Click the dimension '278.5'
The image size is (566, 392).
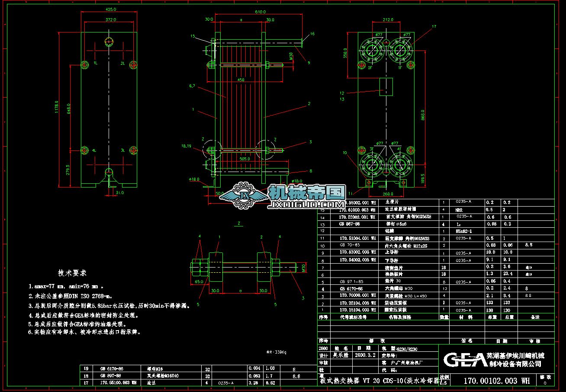68,170
